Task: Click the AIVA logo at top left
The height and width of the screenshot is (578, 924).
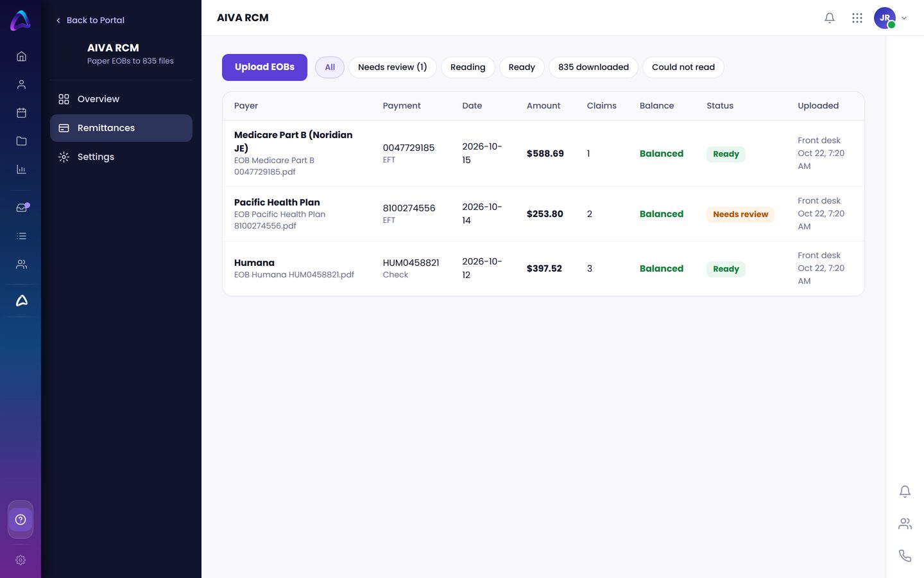Action: click(x=21, y=21)
